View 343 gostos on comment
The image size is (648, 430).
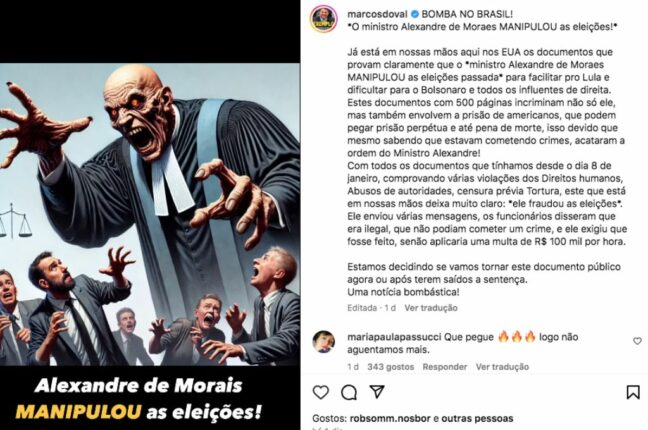pyautogui.click(x=391, y=367)
